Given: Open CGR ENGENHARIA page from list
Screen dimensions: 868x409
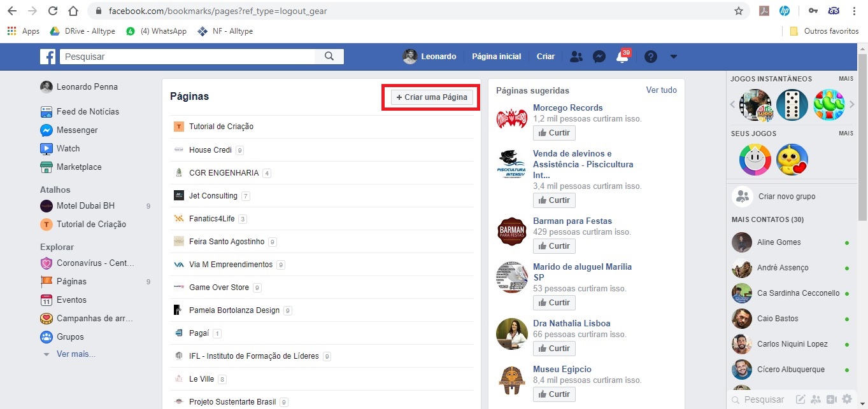Looking at the screenshot, I should (224, 173).
